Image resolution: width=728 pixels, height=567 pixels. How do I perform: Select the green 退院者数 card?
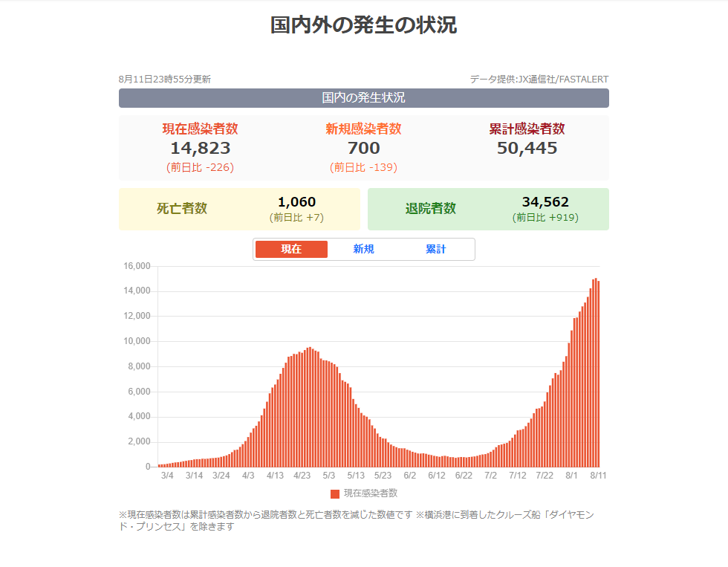tap(488, 209)
